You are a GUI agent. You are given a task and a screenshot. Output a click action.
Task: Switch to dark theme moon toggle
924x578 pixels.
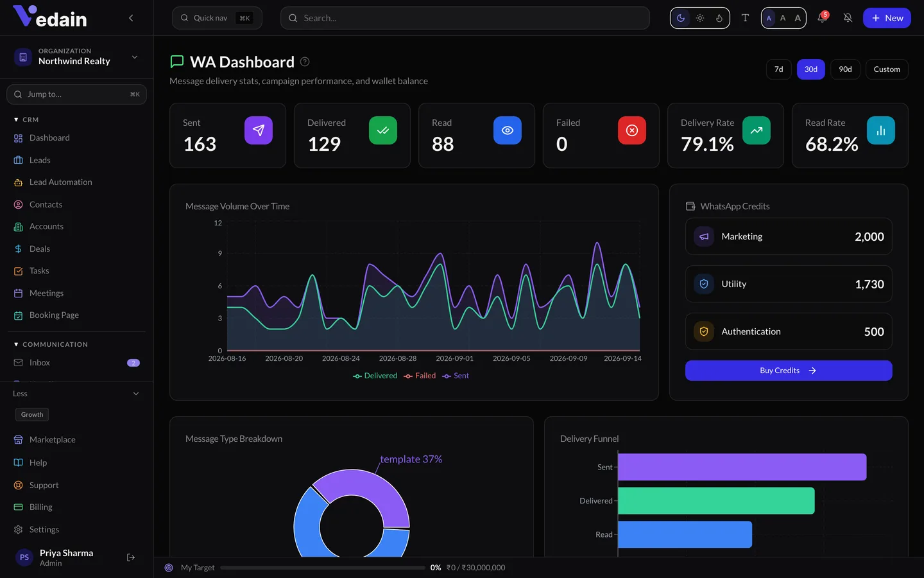681,18
